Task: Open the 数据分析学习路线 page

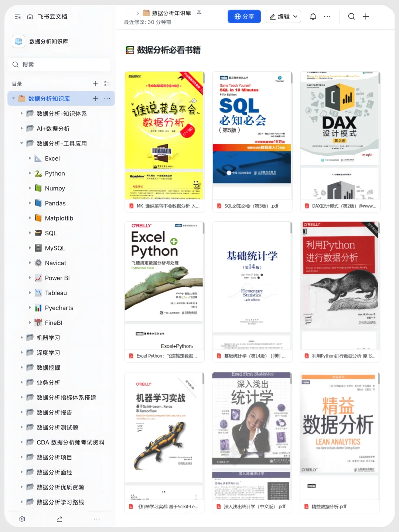Action: [x=61, y=502]
